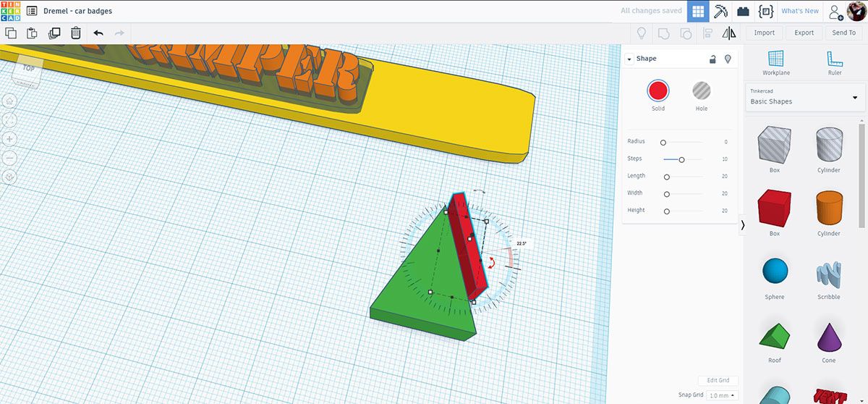868x404 pixels.
Task: Click the Radius value 0
Action: [x=726, y=142]
